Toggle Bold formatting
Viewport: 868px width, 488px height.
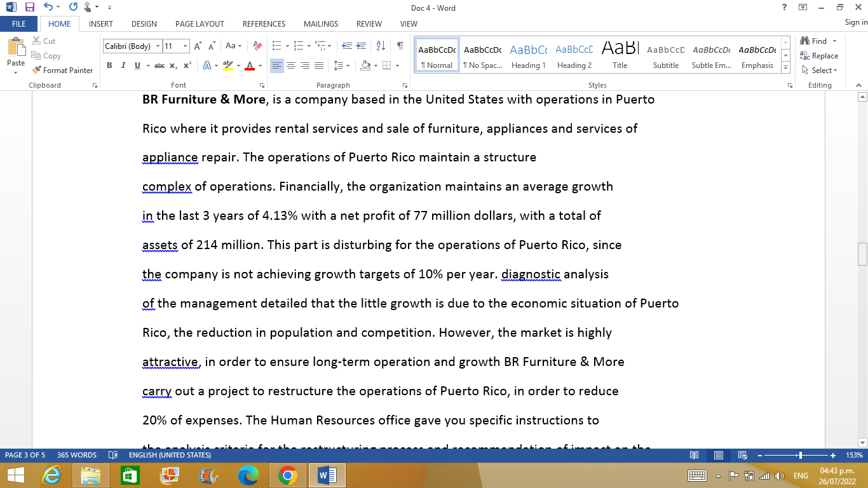click(x=109, y=65)
